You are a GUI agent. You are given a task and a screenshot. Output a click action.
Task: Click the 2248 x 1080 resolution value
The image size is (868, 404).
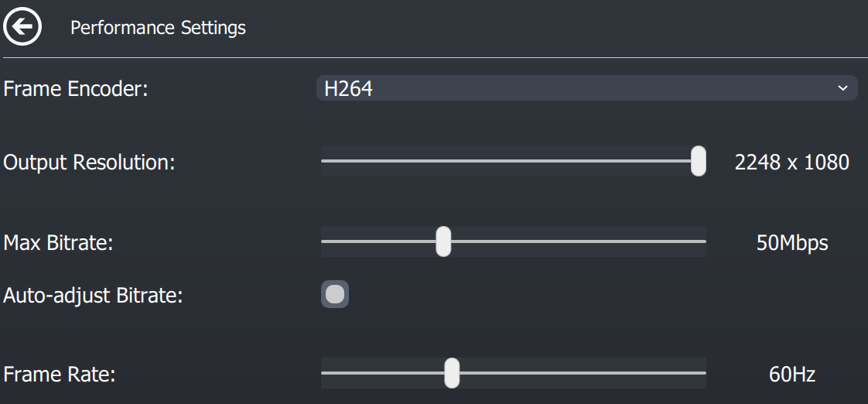coord(791,163)
